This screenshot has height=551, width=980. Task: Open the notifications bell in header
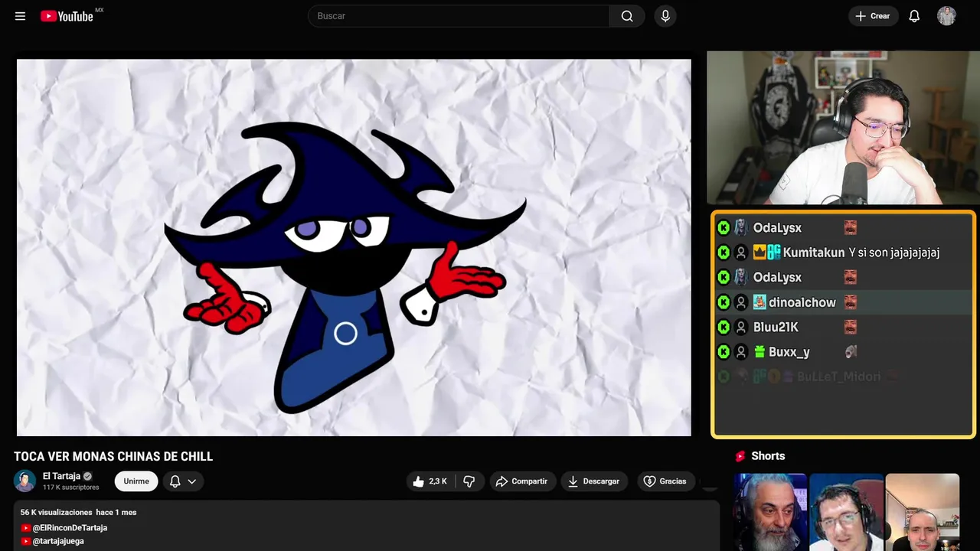pyautogui.click(x=914, y=16)
